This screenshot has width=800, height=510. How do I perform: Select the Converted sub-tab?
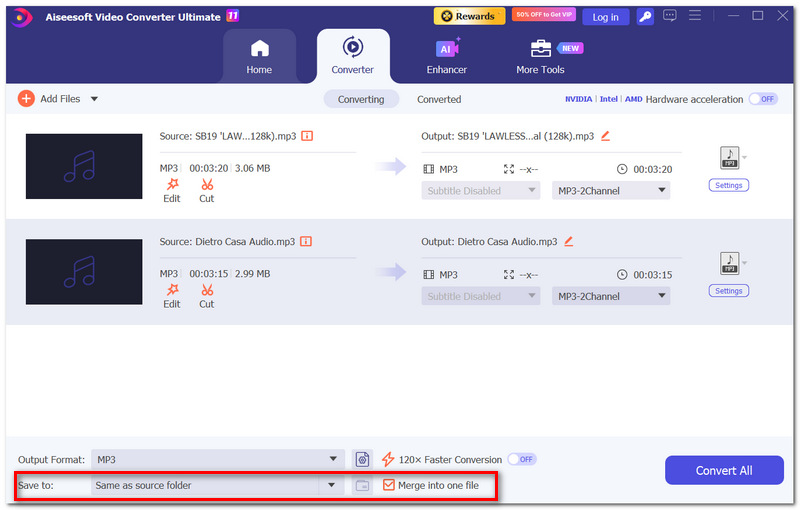[439, 99]
